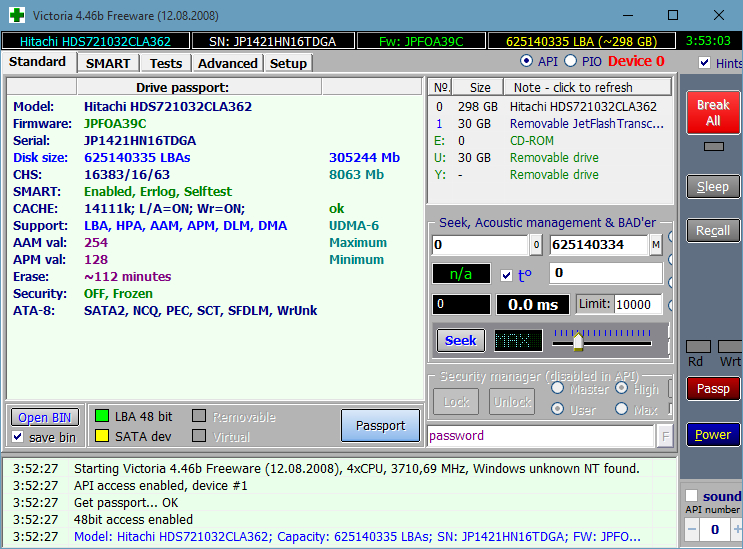
Task: Select the API access mode radio
Action: pyautogui.click(x=526, y=61)
